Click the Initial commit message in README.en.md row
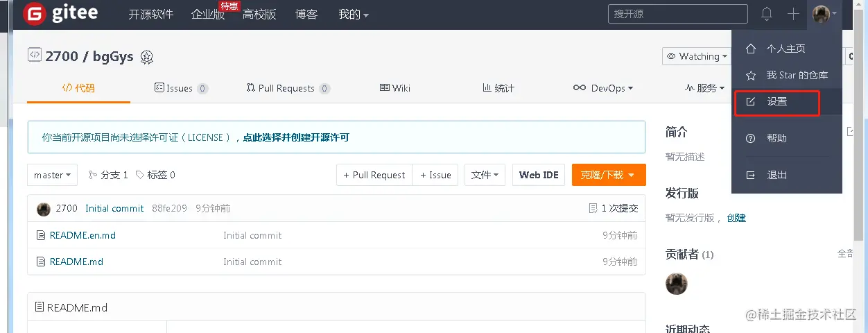This screenshot has height=333, width=868. tap(252, 236)
